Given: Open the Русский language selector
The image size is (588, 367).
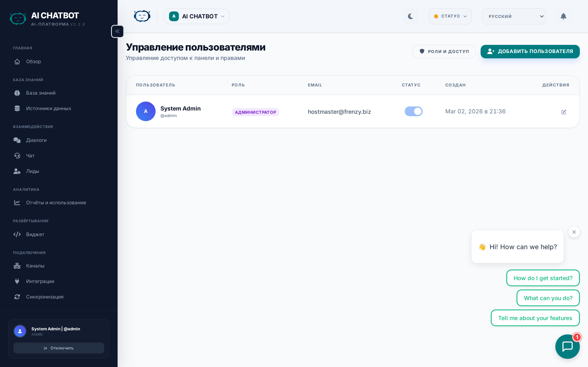Looking at the screenshot, I should click(513, 16).
